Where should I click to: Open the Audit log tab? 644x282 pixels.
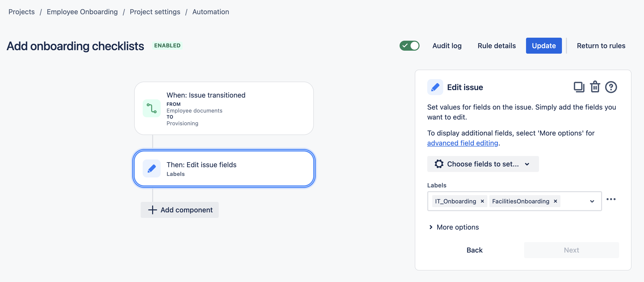click(x=447, y=46)
